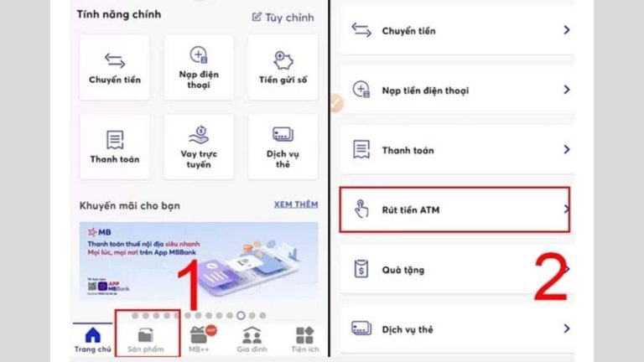The width and height of the screenshot is (644, 362).
Task: Tap the Chuyển tiền transfer tile icon
Action: click(115, 60)
